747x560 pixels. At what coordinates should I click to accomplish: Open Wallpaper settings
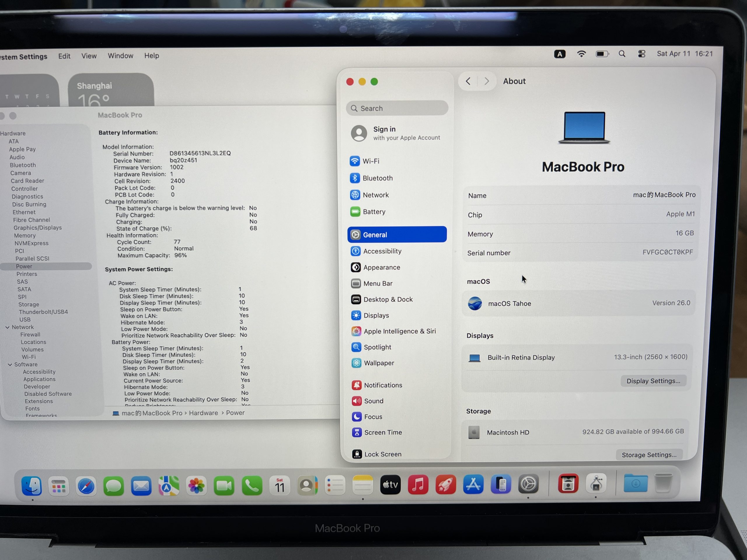point(378,363)
